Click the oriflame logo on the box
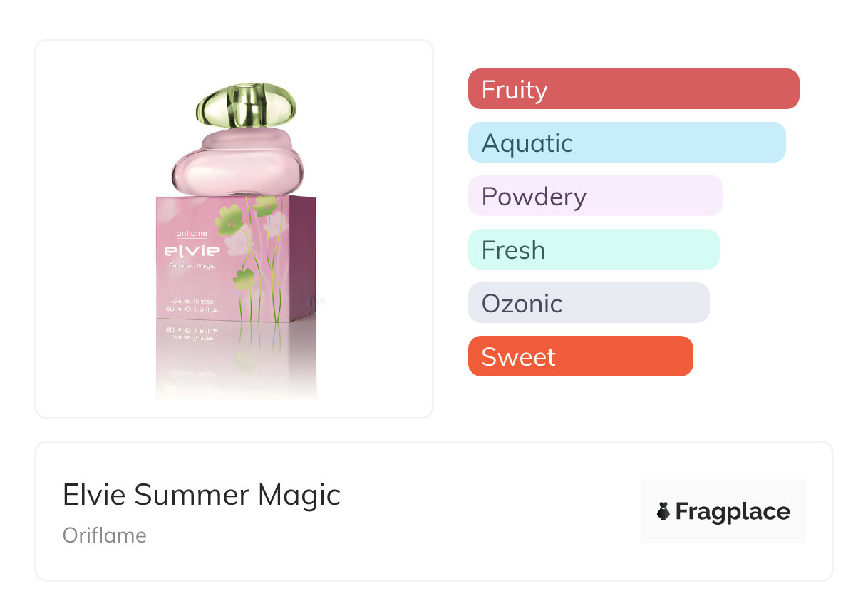The image size is (868, 616). [192, 233]
